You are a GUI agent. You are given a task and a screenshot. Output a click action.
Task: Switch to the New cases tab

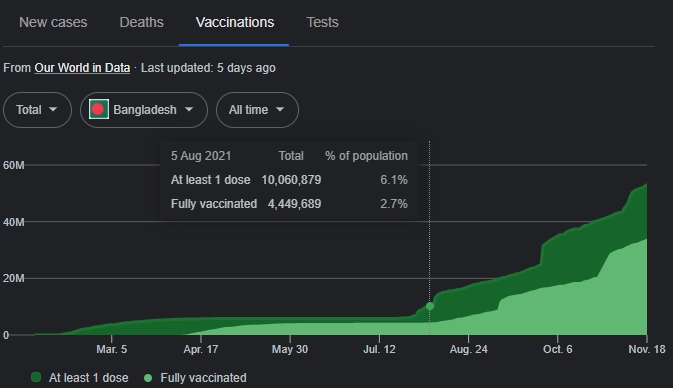pyautogui.click(x=53, y=22)
